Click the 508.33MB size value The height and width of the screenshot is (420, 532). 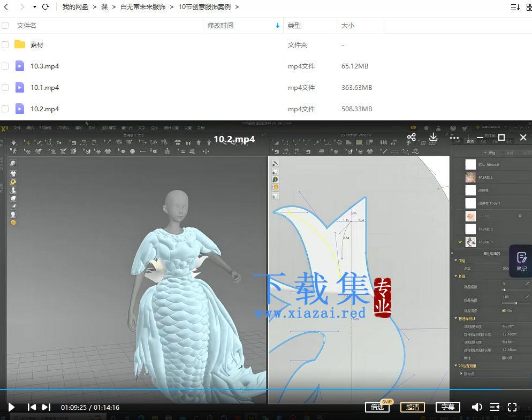(356, 109)
